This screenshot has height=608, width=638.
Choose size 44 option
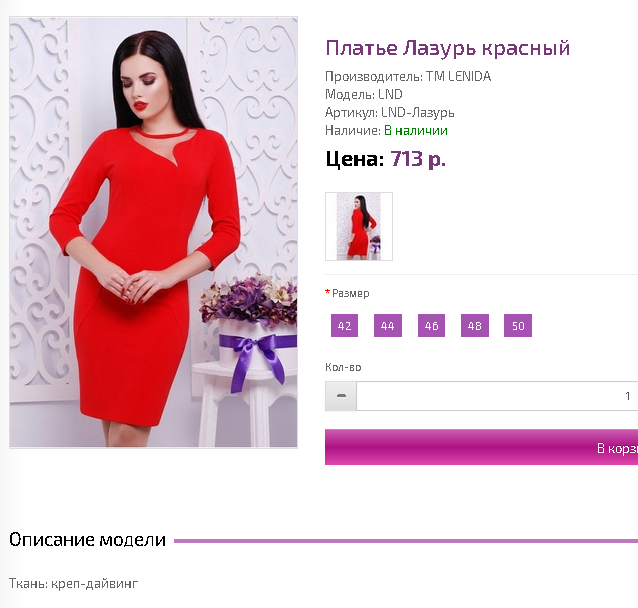click(388, 326)
